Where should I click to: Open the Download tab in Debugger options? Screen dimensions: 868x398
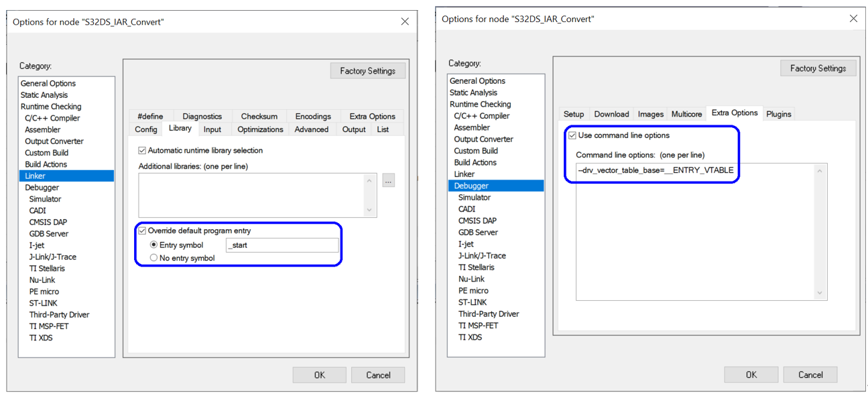(611, 114)
